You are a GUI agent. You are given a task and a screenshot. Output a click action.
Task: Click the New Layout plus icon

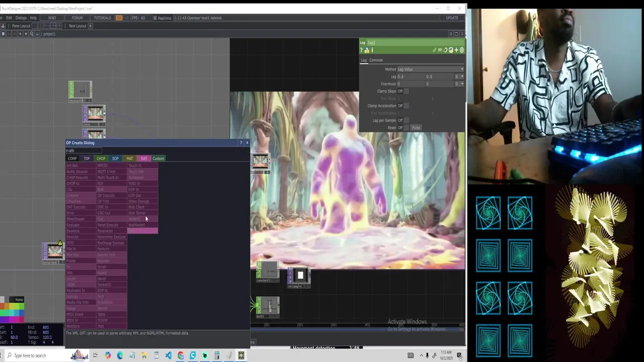pos(91,26)
